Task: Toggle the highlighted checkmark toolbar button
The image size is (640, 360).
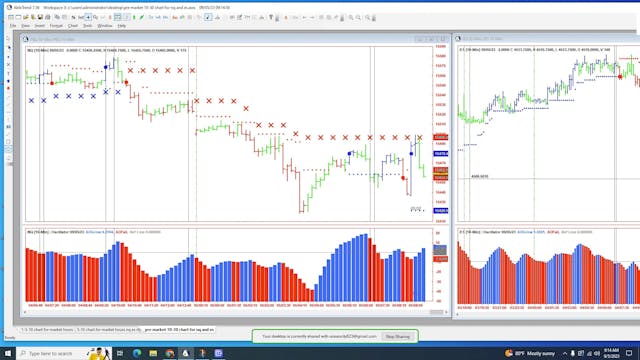Action: (x=208, y=18)
